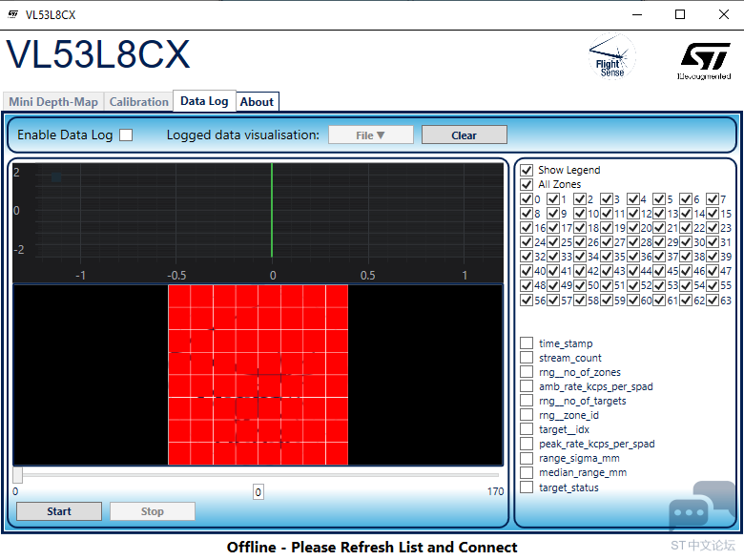Check rng__no_of_targets option
Screen dimensions: 744x560
(x=527, y=401)
